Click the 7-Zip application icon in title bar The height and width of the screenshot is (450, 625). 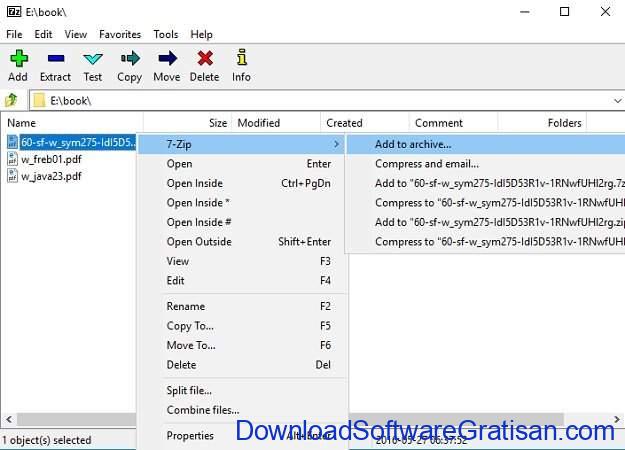coord(14,12)
